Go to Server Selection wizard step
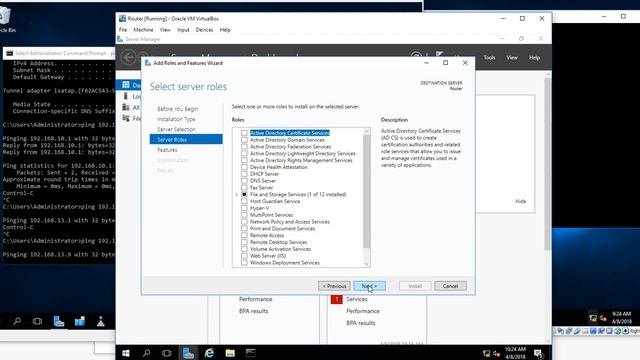 (x=176, y=129)
